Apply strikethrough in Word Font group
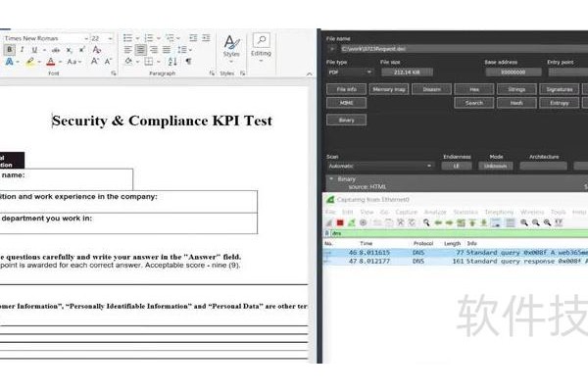 (x=56, y=50)
